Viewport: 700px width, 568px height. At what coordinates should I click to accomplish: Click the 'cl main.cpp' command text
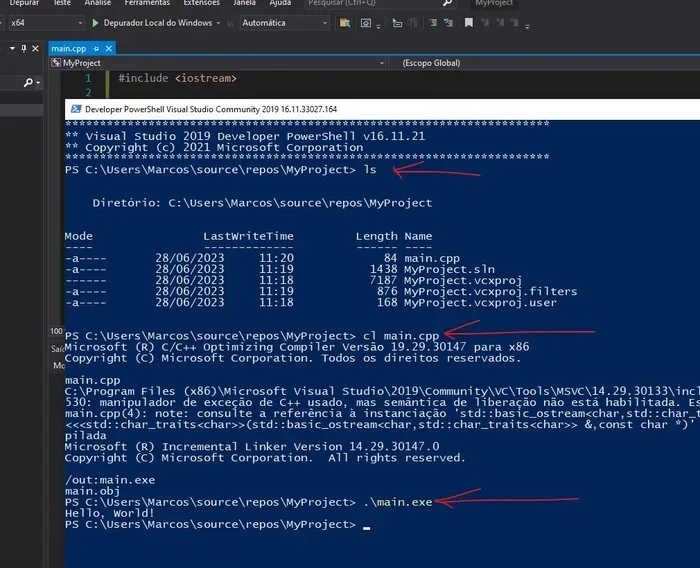click(x=401, y=336)
